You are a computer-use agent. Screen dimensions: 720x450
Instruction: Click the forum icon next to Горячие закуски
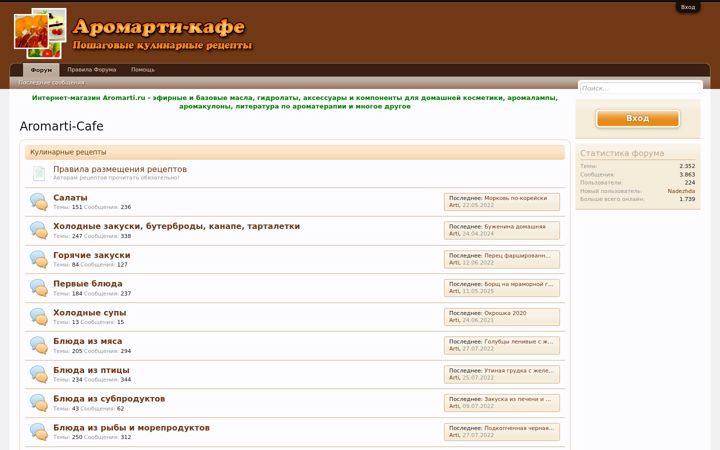(x=39, y=259)
